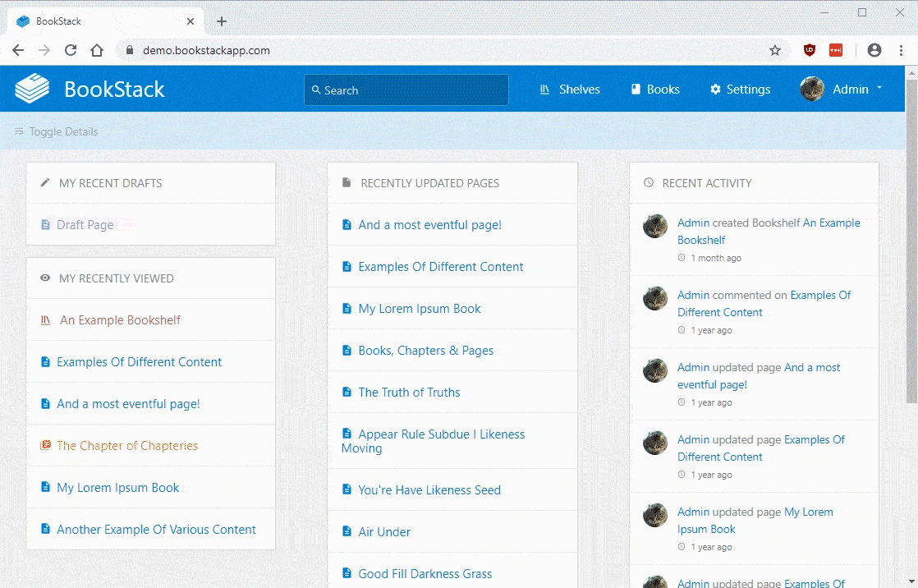The height and width of the screenshot is (588, 918).
Task: Click the Search input field
Action: [x=406, y=90]
